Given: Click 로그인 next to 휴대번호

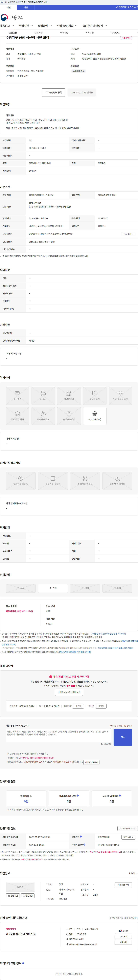Looking at the screenshot, I should point(78,706).
